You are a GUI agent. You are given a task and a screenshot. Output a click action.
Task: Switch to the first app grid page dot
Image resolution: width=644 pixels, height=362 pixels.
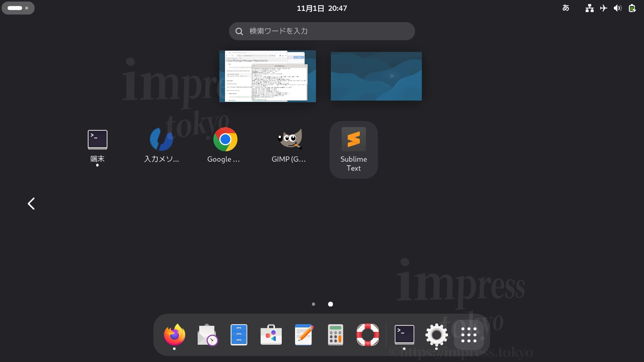pos(313,304)
